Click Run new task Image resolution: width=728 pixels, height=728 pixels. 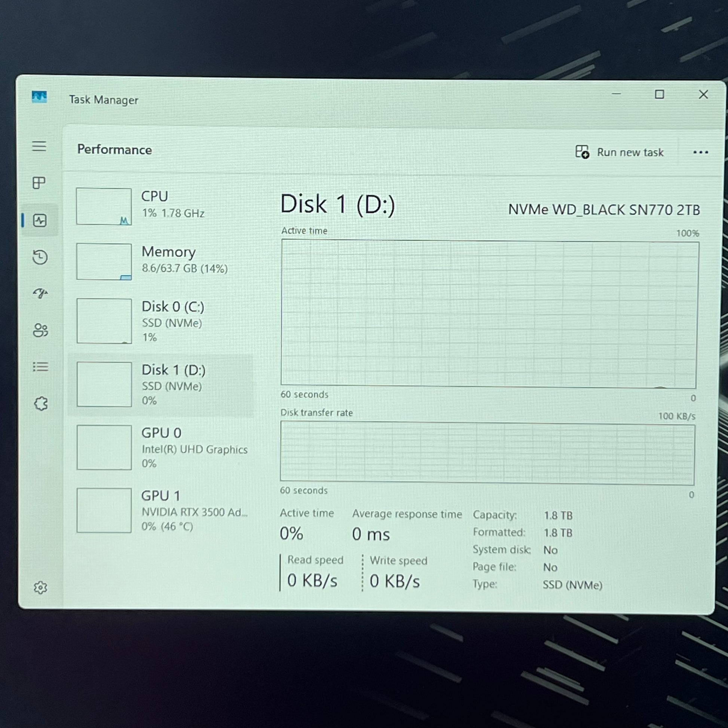point(620,152)
